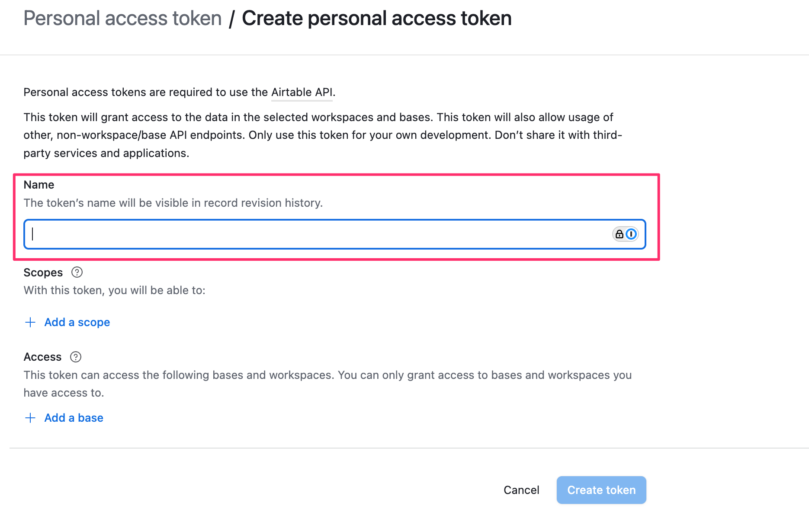Click the Scopes section label
Viewport: 809px width, 532px height.
tap(43, 272)
